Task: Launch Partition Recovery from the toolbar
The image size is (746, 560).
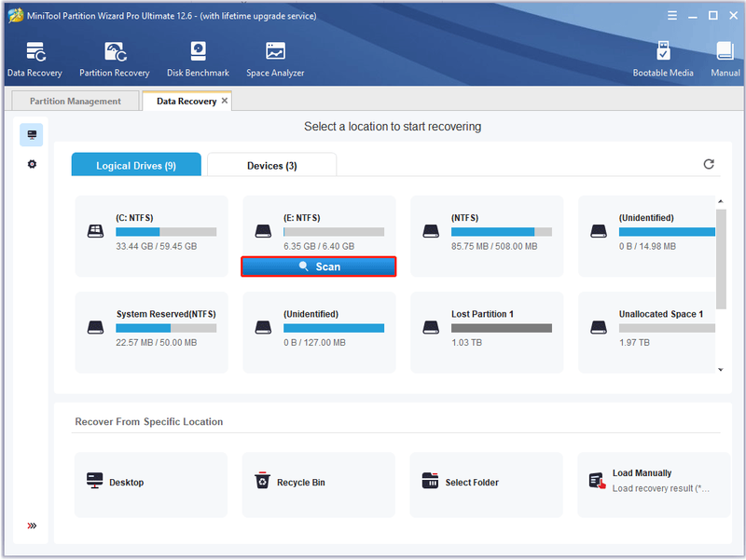Action: pos(114,60)
